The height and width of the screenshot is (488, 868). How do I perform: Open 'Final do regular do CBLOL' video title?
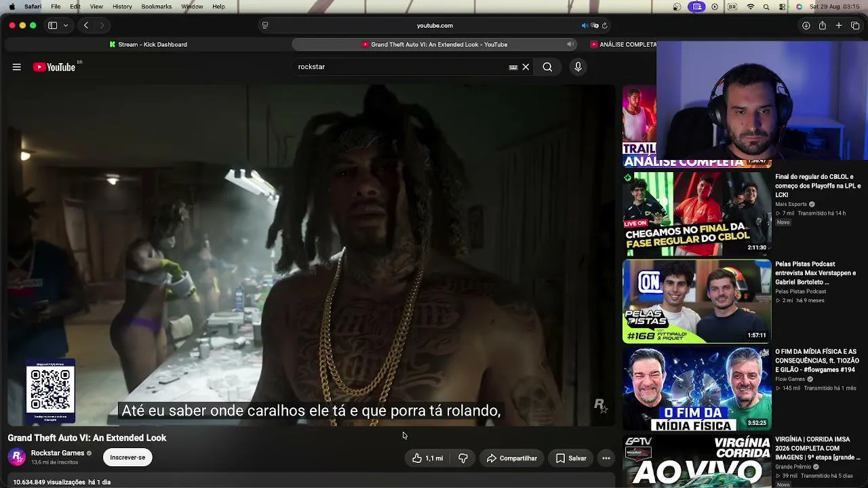click(x=818, y=186)
